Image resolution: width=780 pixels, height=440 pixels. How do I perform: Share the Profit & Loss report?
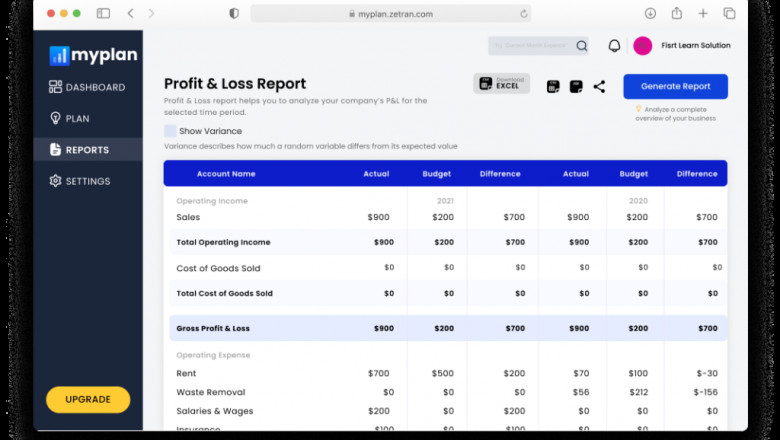coord(599,87)
